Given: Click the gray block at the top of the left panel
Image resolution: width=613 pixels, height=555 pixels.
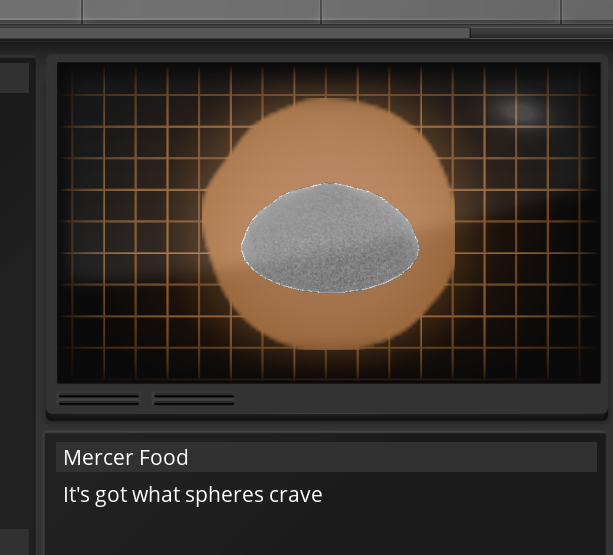Looking at the screenshot, I should (x=14, y=78).
